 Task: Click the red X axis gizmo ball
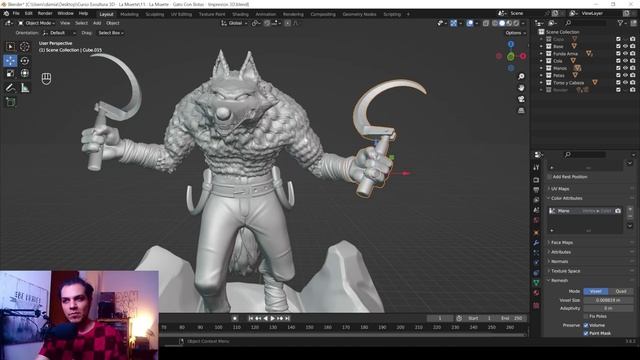pyautogui.click(x=523, y=56)
